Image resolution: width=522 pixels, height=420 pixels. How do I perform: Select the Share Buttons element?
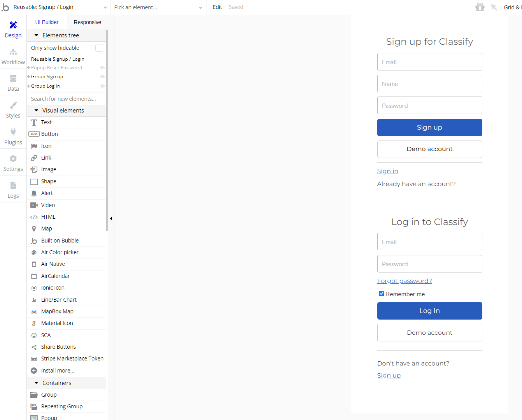click(x=67, y=347)
